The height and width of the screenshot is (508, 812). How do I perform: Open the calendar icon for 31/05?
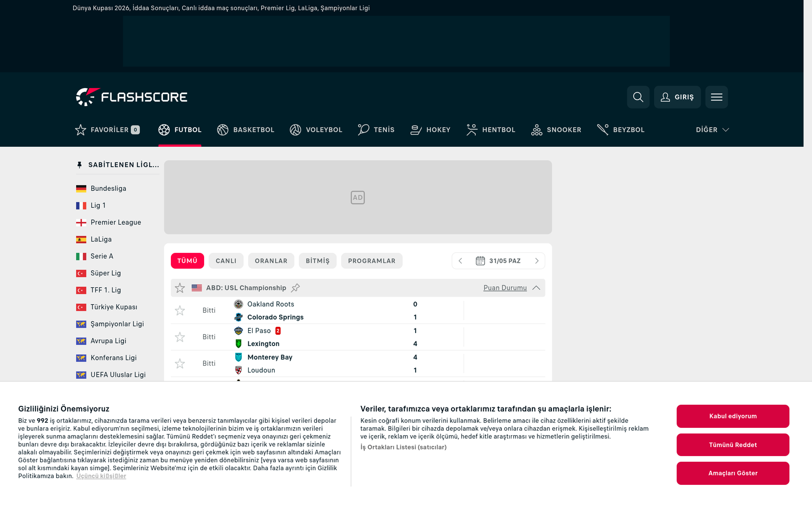[x=480, y=261]
